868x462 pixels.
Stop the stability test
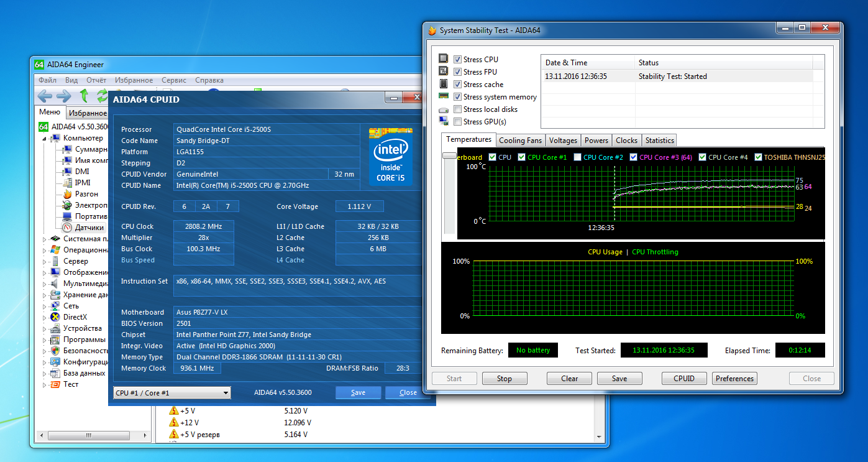coord(505,378)
